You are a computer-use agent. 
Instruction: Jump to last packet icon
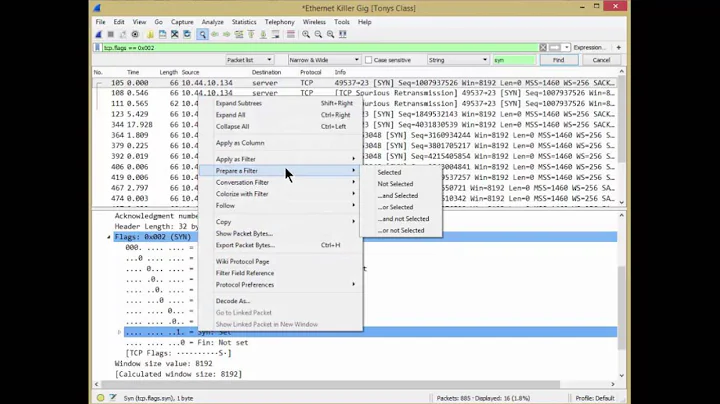click(263, 34)
